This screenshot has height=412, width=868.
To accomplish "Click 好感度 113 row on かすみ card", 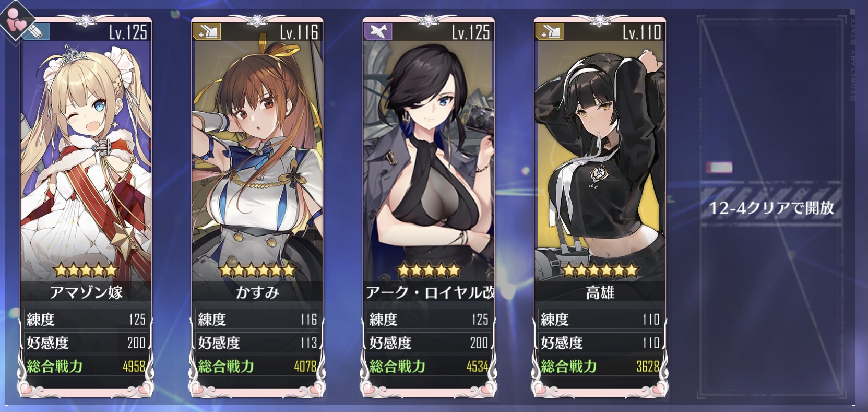I will coord(257,343).
